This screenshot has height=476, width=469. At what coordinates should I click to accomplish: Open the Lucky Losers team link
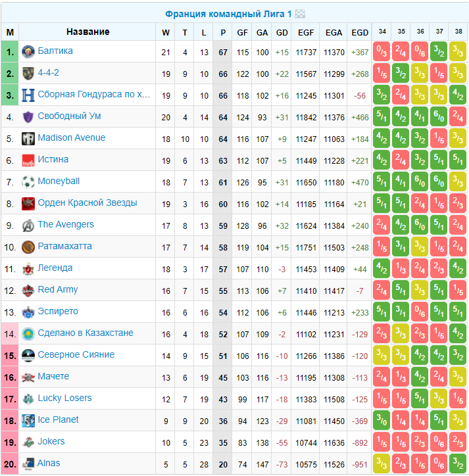64,398
